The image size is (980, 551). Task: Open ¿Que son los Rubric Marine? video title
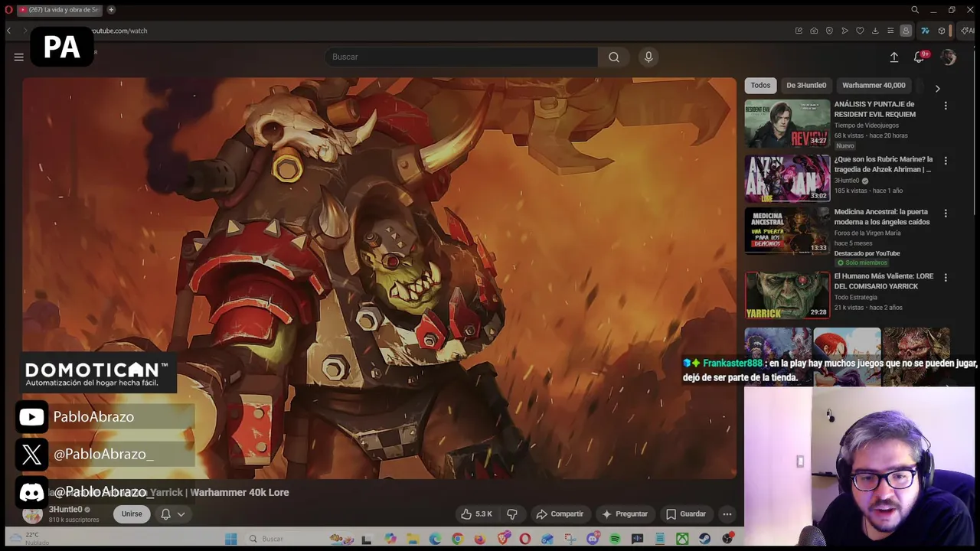[884, 165]
